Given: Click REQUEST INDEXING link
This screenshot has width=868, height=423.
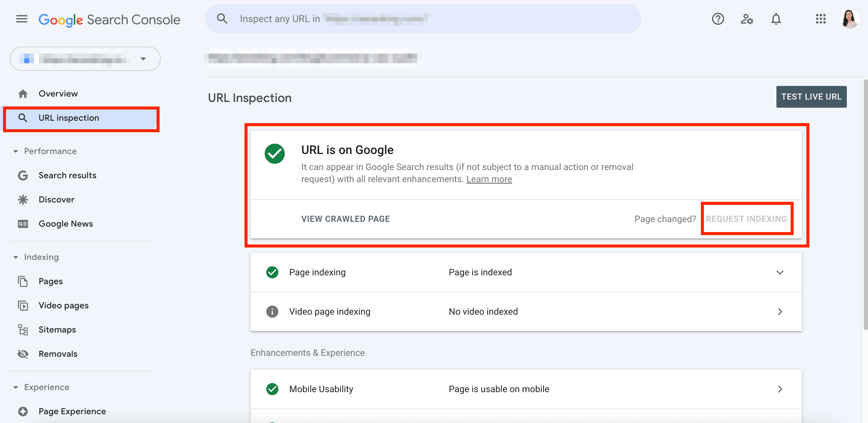Looking at the screenshot, I should coord(746,218).
